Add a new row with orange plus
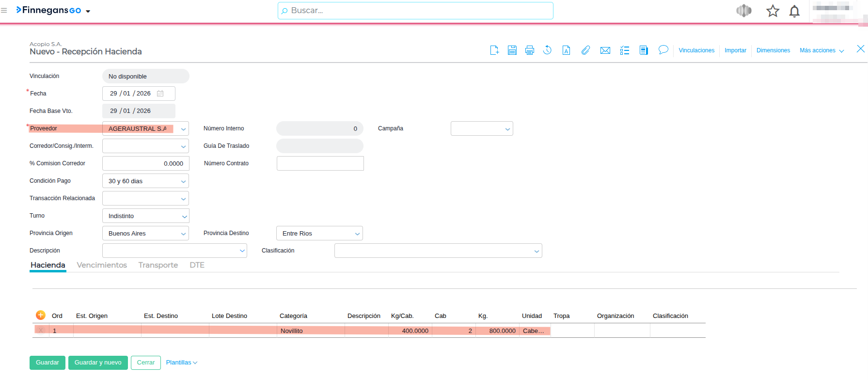This screenshot has width=868, height=380. coord(41,315)
